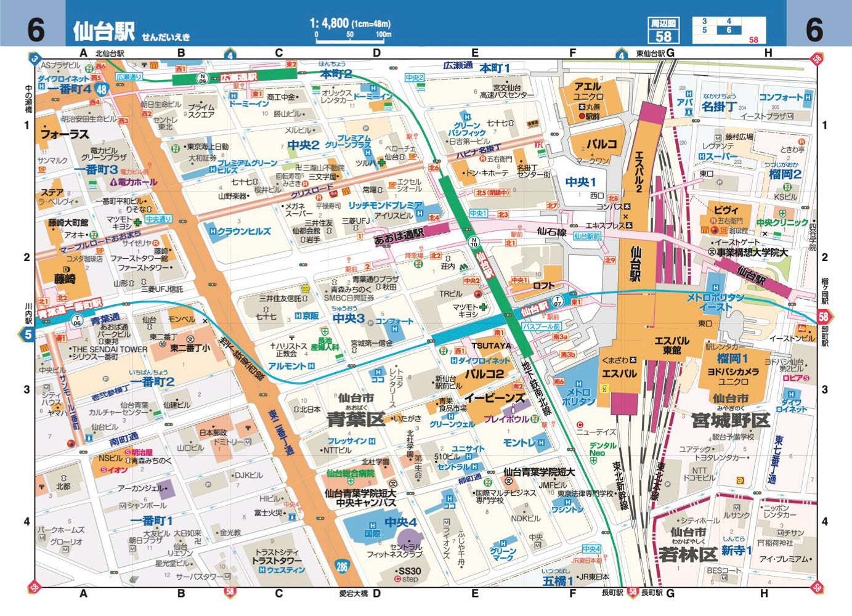The width and height of the screenshot is (852, 616).
Task: Click the SS30 building label
Action: pos(409,571)
